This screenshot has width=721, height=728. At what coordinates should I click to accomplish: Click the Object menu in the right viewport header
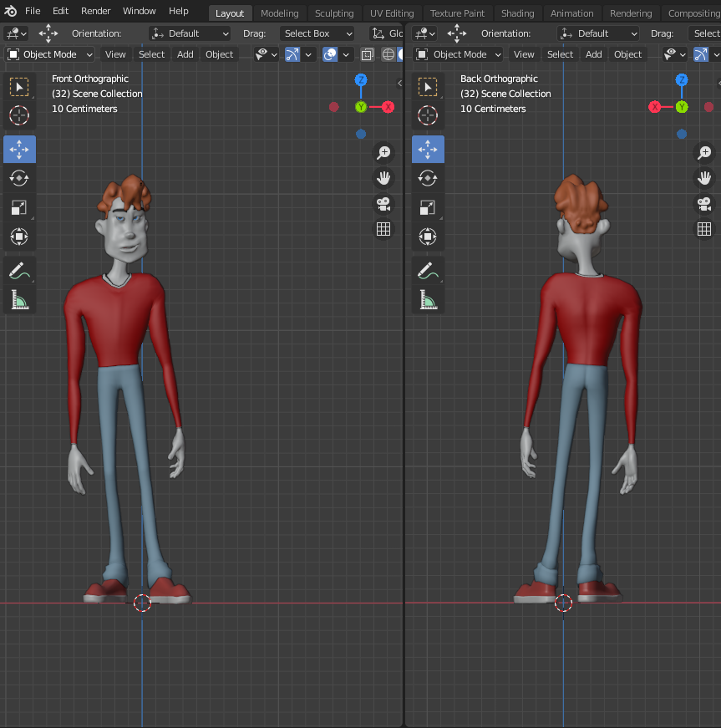(627, 53)
